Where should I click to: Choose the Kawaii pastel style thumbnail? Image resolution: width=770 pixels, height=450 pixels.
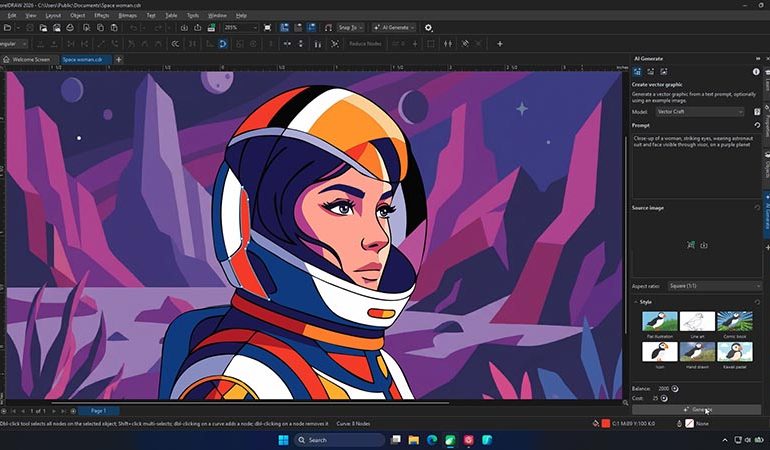coord(735,352)
